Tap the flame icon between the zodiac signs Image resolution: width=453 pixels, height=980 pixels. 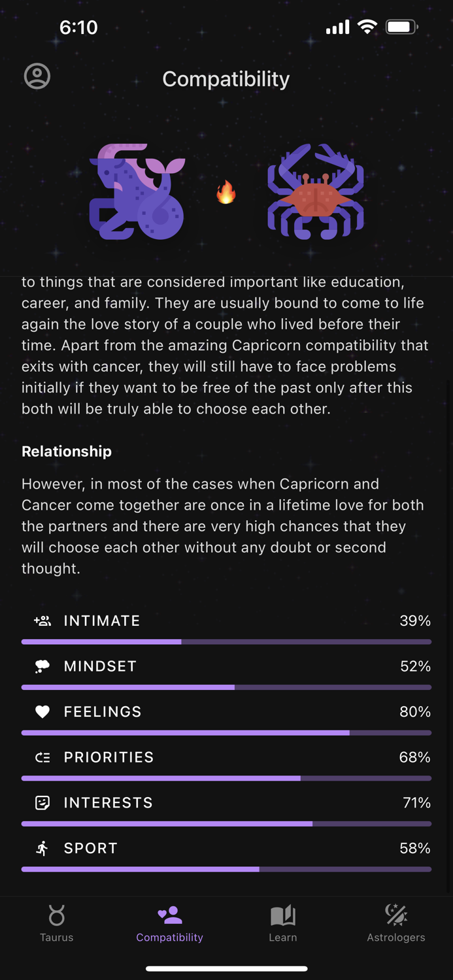pyautogui.click(x=226, y=193)
